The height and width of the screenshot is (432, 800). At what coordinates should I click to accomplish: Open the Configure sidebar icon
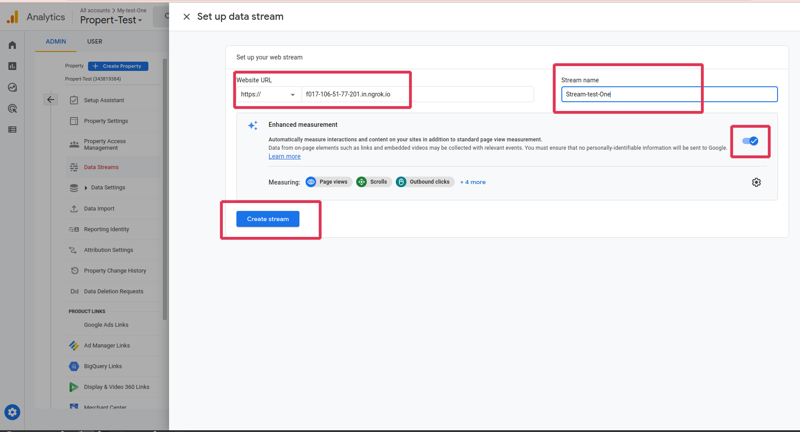tap(12, 130)
